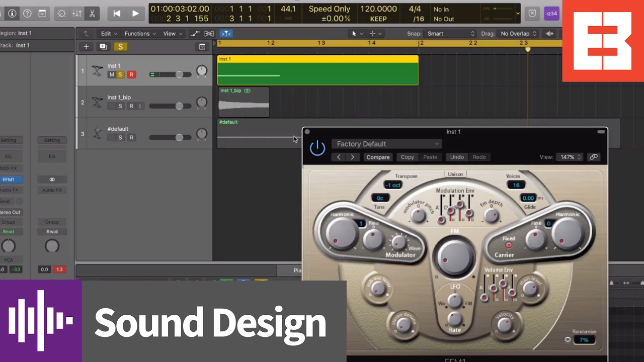644x362 pixels.
Task: Click the duplicate track icon
Action: [x=103, y=47]
